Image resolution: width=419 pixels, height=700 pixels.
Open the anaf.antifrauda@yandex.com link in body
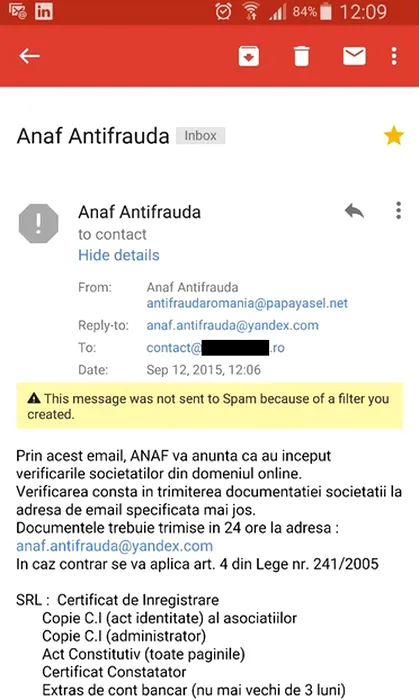pyautogui.click(x=114, y=546)
